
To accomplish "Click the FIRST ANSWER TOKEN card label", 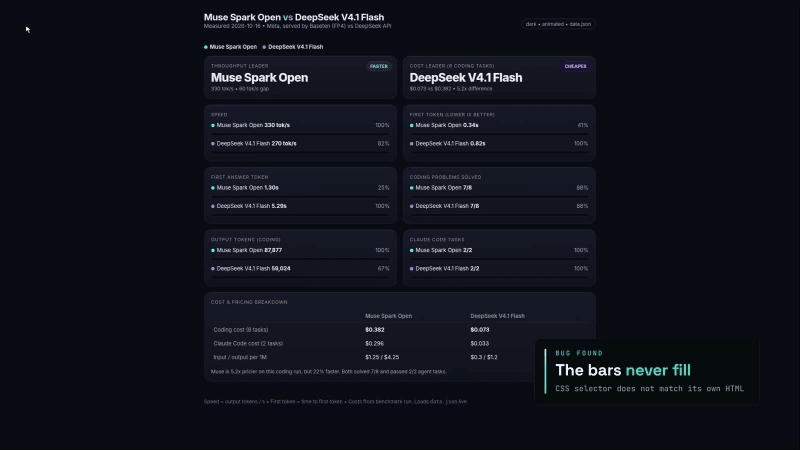I will click(x=239, y=177).
